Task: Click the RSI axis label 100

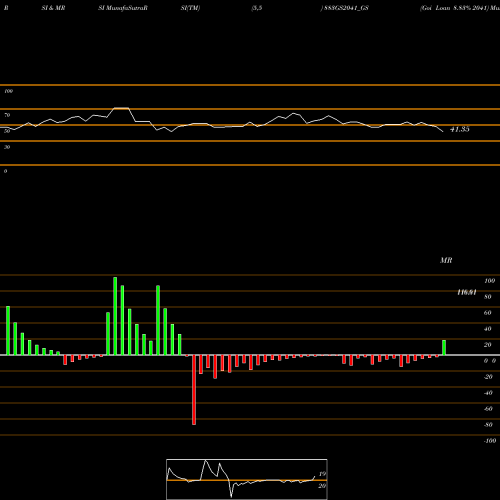Action: coord(8,91)
